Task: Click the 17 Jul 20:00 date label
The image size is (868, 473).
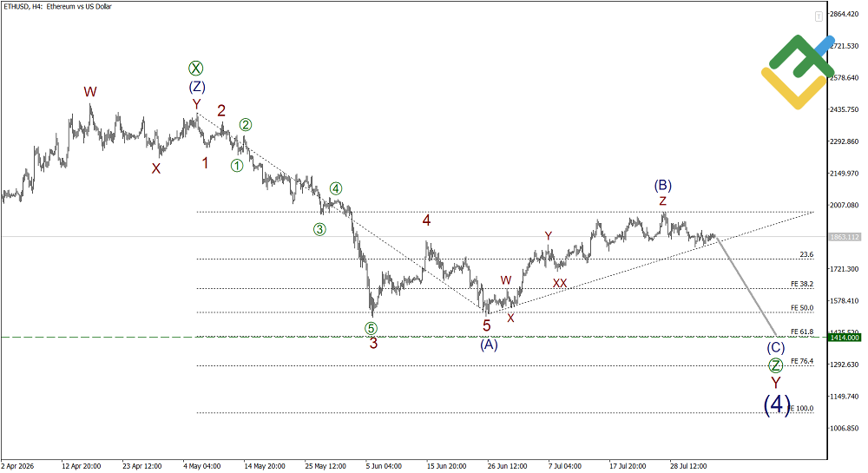Action: 628,466
